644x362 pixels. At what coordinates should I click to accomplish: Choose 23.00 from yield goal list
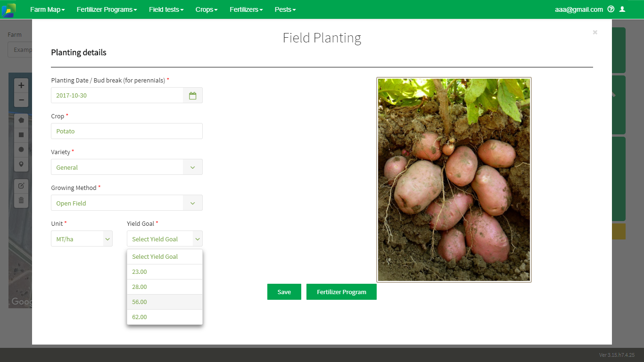165,272
